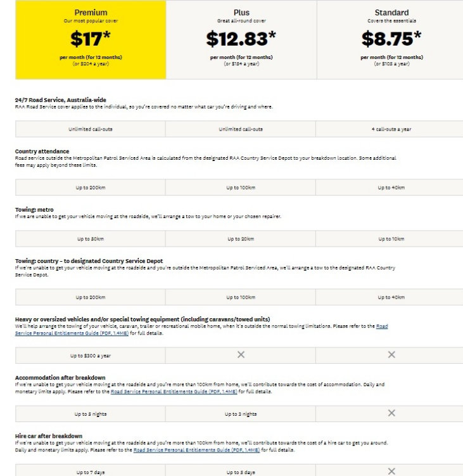Viewport: 463px width, 476px height.
Task: Select the Plus plan price card
Action: click(x=241, y=40)
